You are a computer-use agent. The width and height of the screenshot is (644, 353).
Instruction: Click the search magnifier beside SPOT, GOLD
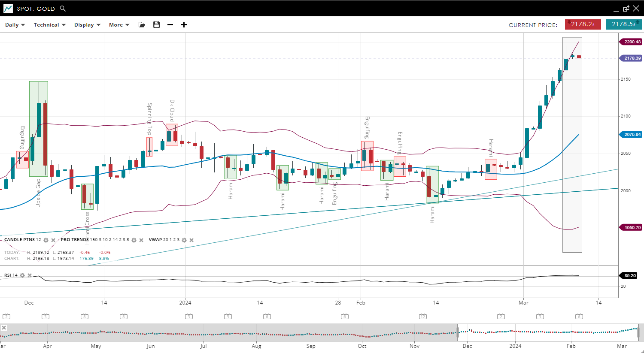click(63, 9)
